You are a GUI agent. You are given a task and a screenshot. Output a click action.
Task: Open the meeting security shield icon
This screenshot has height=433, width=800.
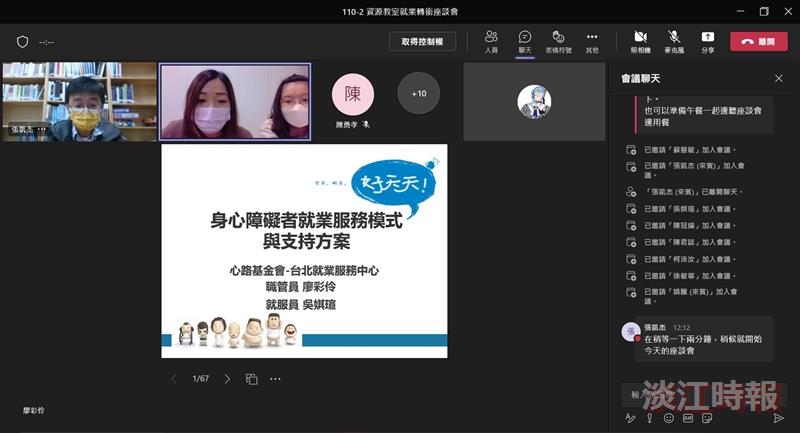point(22,42)
